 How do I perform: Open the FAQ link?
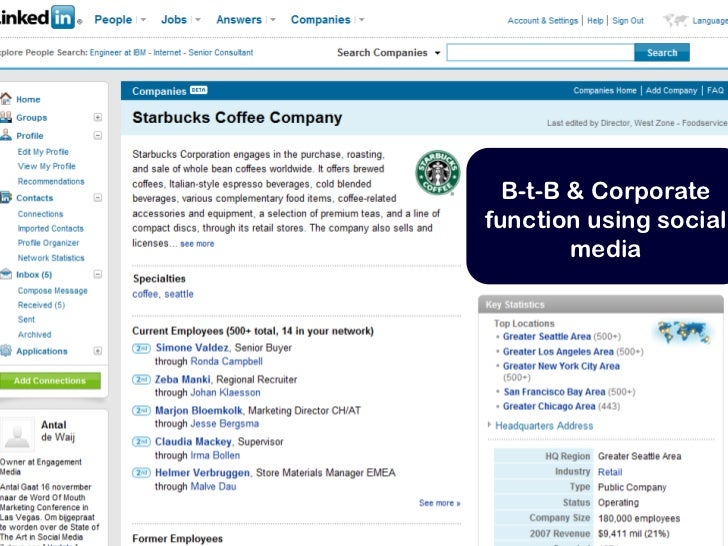[x=715, y=91]
